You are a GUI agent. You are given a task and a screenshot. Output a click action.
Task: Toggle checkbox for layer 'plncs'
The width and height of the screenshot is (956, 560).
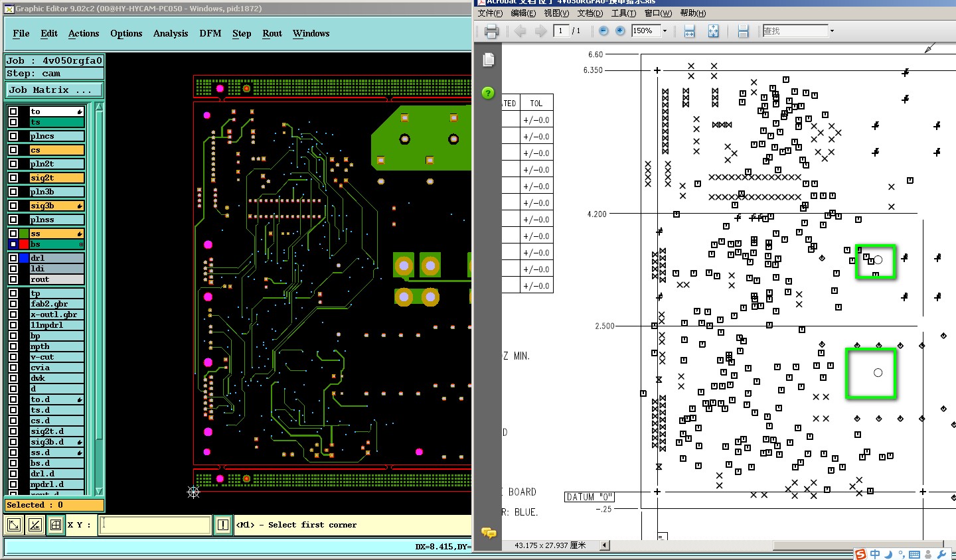pyautogui.click(x=13, y=136)
